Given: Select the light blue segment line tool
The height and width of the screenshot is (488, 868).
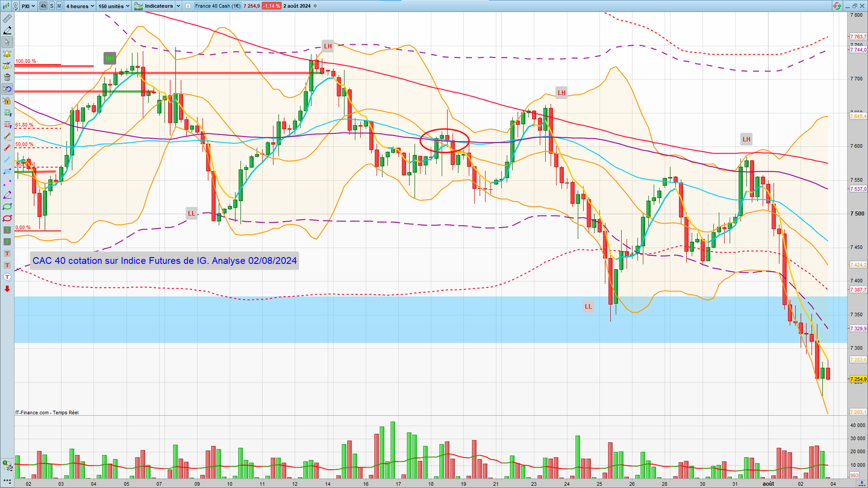Looking at the screenshot, I should click(7, 159).
